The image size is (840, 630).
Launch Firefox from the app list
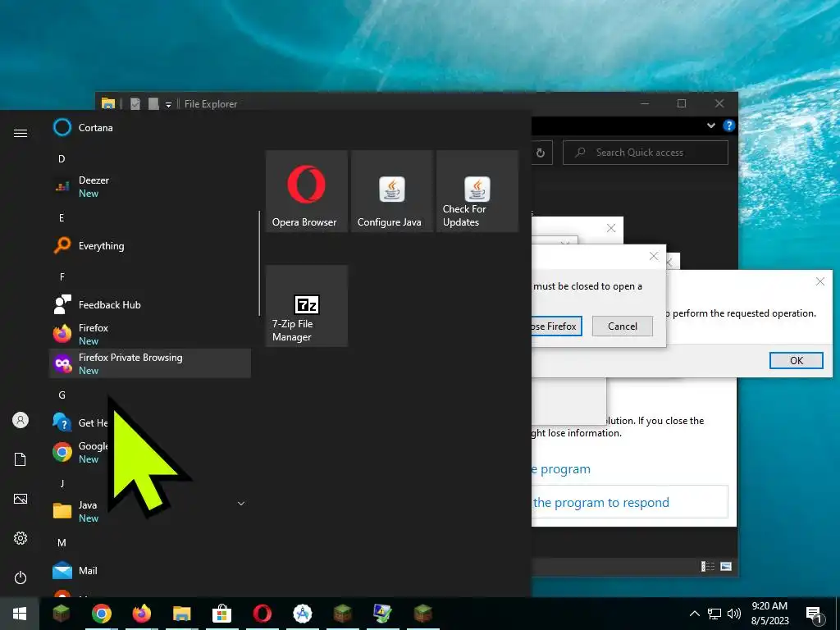150,334
